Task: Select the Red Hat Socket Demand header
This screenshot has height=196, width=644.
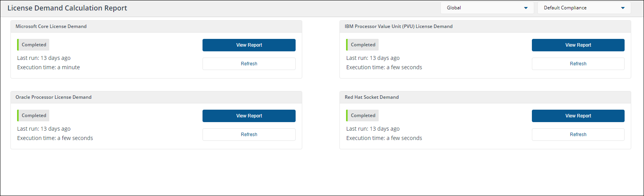Action: click(x=372, y=97)
